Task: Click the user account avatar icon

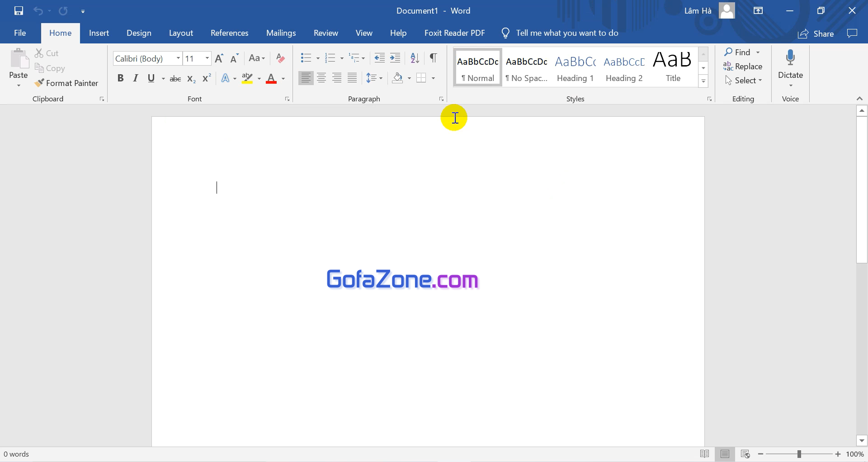Action: [x=727, y=10]
